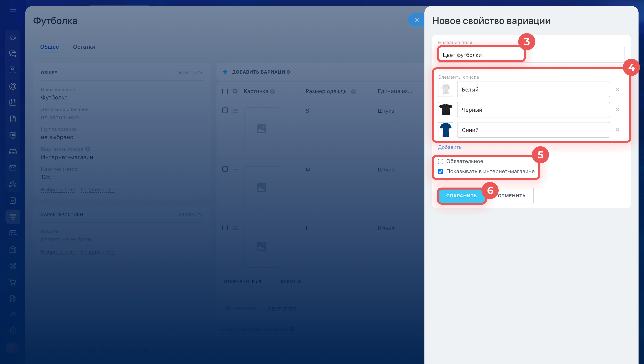Image resolution: width=644 pixels, height=364 pixels.
Task: Delete the Синий list element with X
Action: (x=617, y=130)
